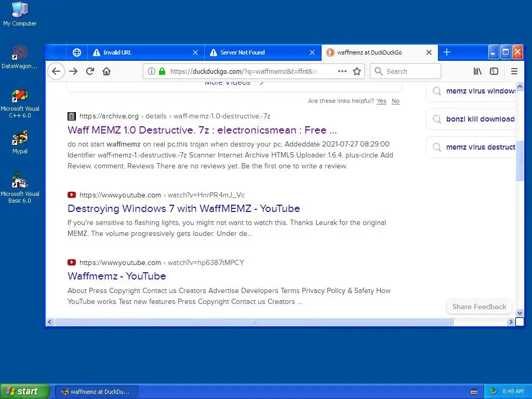Open Waff MEMZ 1.0 Destructive archive result
This screenshot has width=532, height=399.
coord(202,130)
